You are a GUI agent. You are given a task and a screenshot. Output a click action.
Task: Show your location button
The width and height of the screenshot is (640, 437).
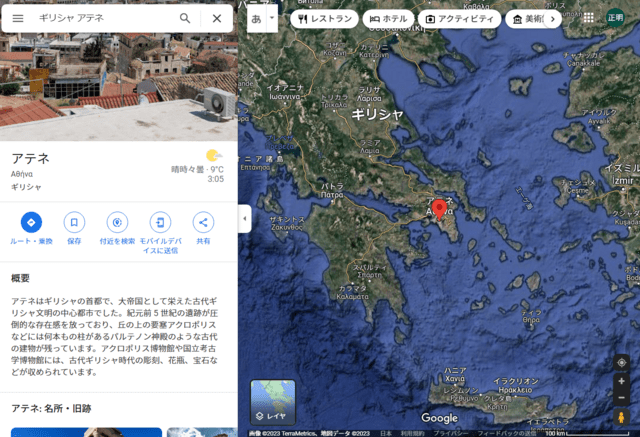pyautogui.click(x=622, y=362)
